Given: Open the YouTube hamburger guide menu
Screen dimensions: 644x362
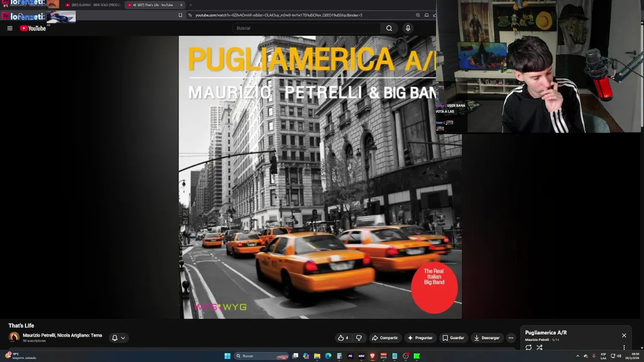Looking at the screenshot, I should [10, 28].
